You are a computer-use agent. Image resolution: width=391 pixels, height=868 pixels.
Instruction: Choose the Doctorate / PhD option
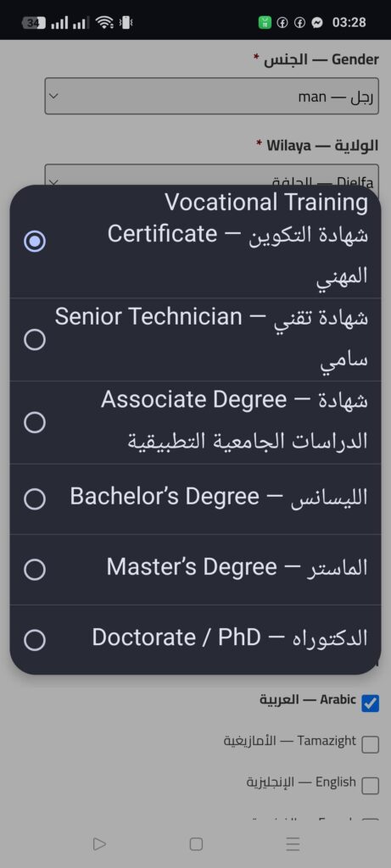click(x=195, y=639)
